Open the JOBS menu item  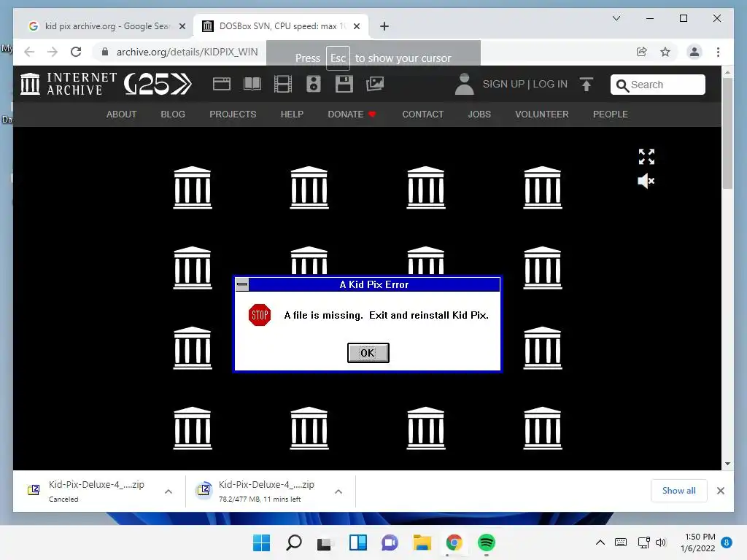point(479,114)
